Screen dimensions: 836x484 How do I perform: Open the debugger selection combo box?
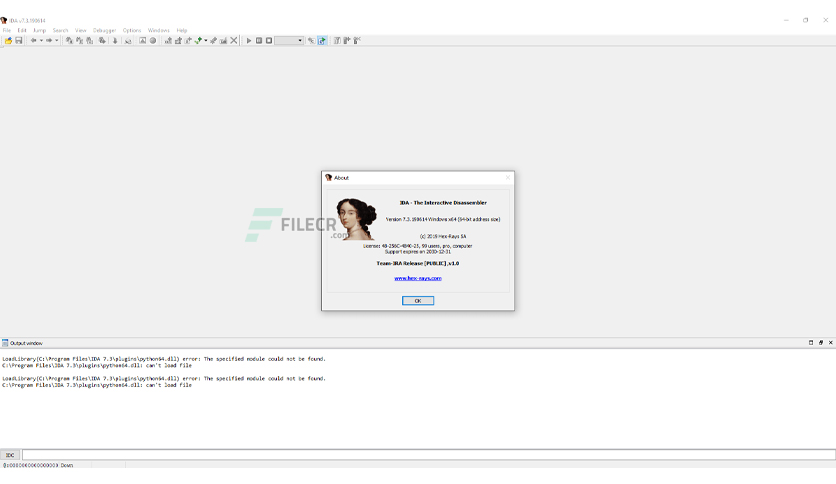(x=289, y=41)
